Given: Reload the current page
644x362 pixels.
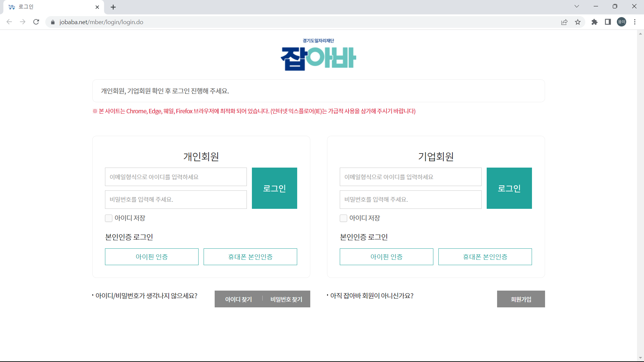Looking at the screenshot, I should click(36, 22).
